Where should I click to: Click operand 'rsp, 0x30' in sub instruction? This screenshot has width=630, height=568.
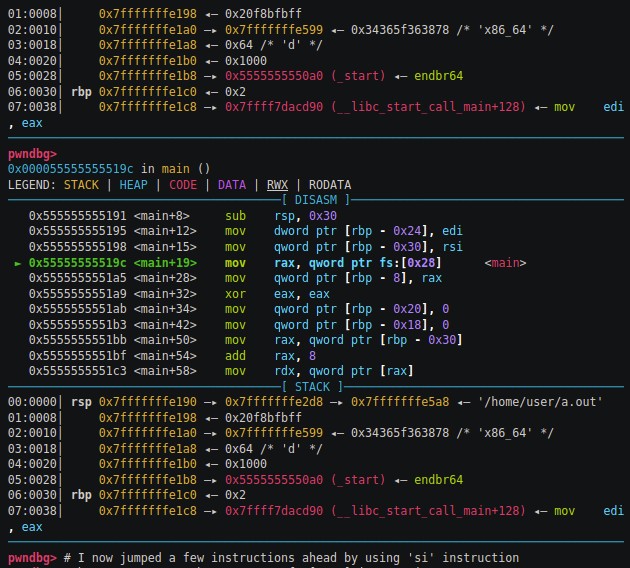point(305,216)
